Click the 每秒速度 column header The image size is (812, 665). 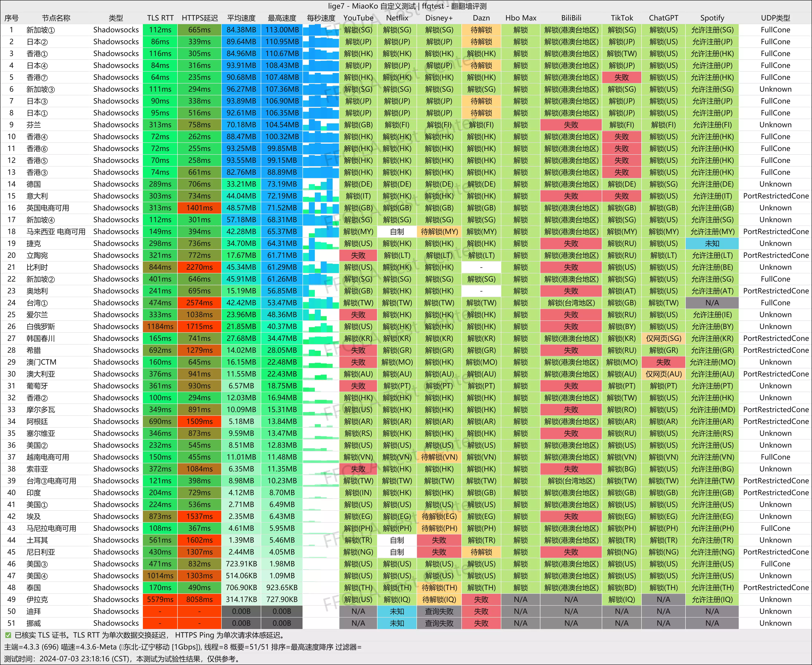pos(321,18)
